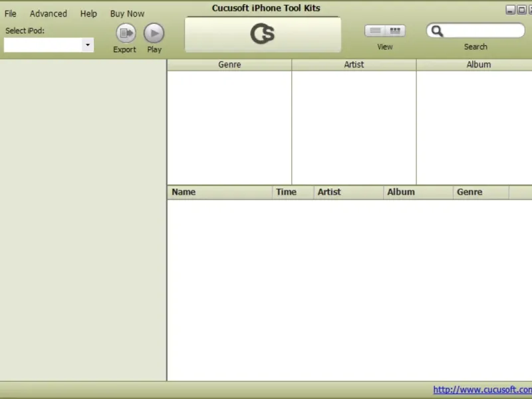Viewport: 532px width, 399px height.
Task: Sort track list by Artist column
Action: click(x=348, y=192)
